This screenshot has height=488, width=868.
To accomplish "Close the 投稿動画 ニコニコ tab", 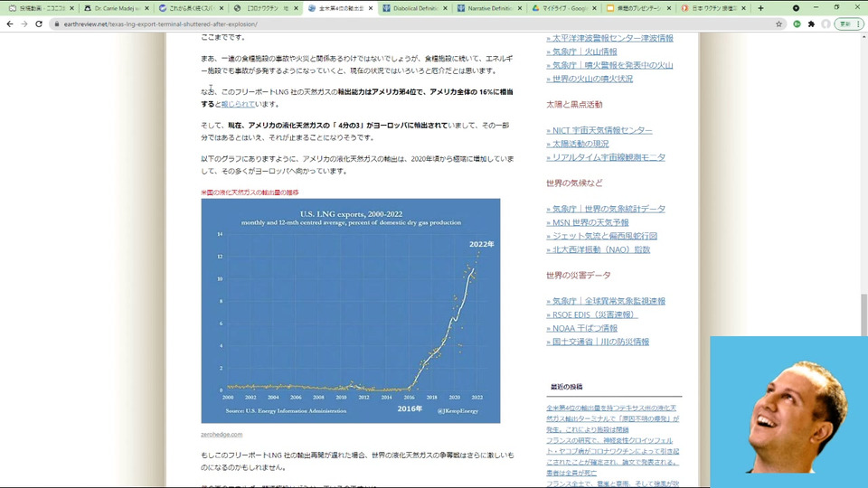I will [72, 8].
